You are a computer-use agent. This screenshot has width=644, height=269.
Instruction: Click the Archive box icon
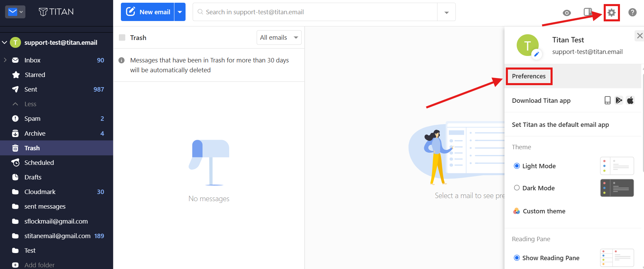tap(15, 133)
